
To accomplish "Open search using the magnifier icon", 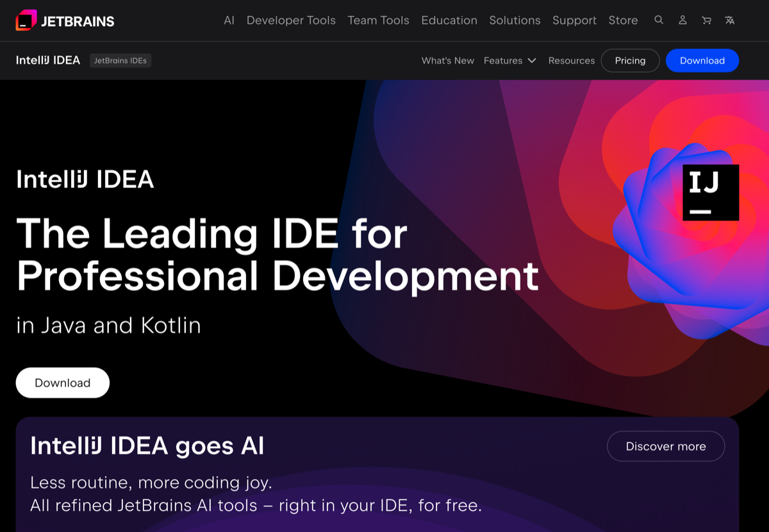I will tap(659, 20).
